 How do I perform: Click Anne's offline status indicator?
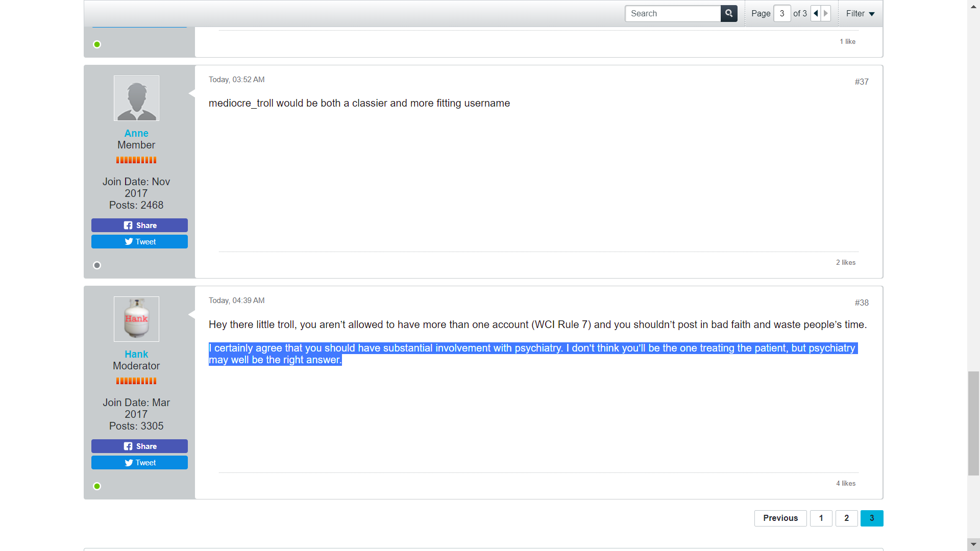tap(97, 265)
